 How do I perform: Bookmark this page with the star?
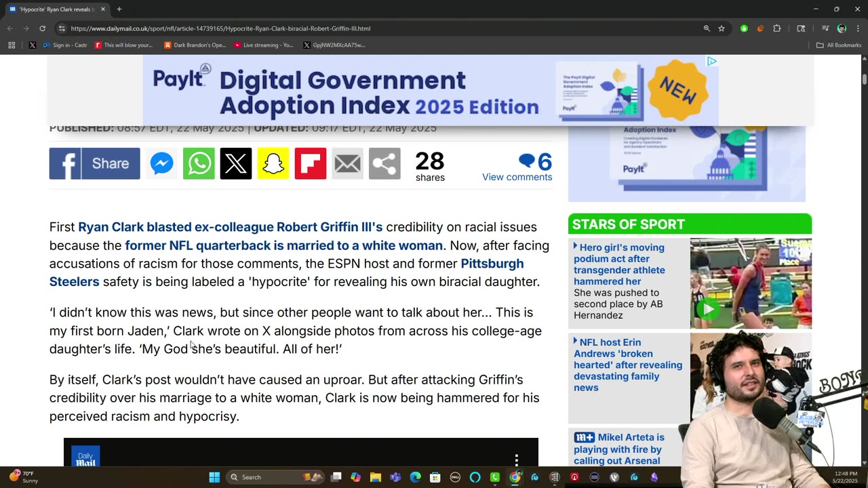(722, 28)
